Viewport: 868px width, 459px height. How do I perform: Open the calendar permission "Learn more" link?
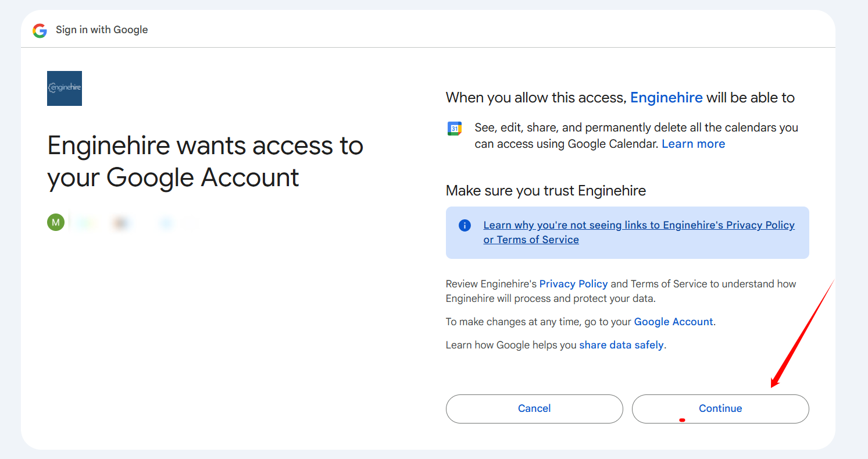pos(693,144)
